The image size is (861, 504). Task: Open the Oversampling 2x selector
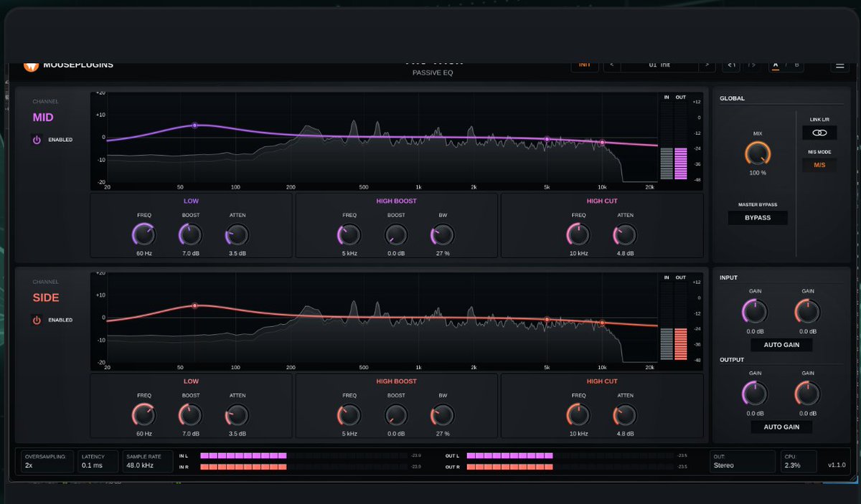tap(48, 461)
